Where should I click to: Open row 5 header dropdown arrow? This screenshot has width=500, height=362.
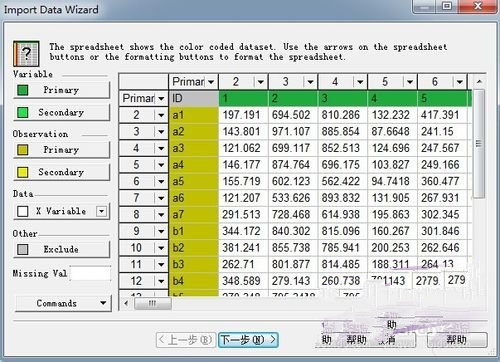[161, 165]
